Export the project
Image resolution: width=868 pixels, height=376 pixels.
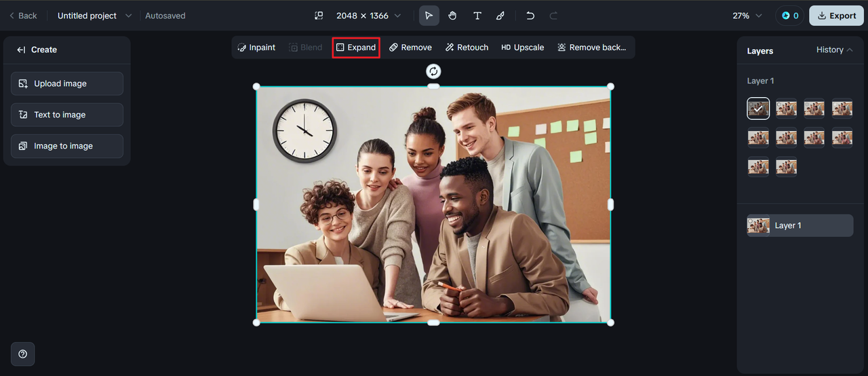tap(836, 16)
